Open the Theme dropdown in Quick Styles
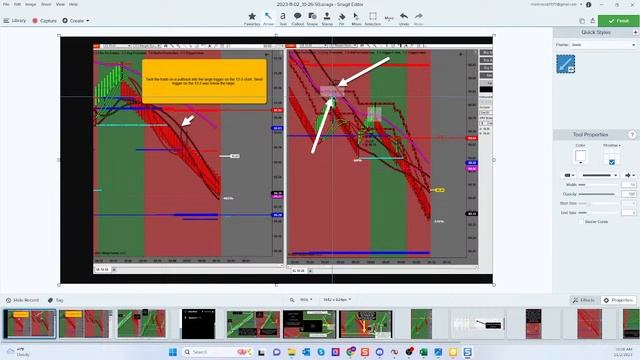The width and height of the screenshot is (640, 360). click(603, 45)
